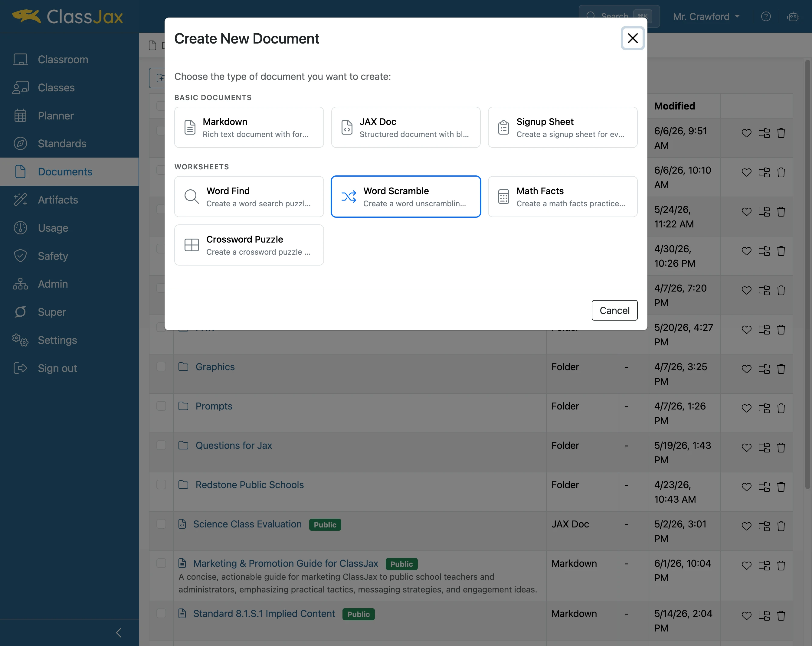Cancel the Create New Document dialog

[x=614, y=310]
